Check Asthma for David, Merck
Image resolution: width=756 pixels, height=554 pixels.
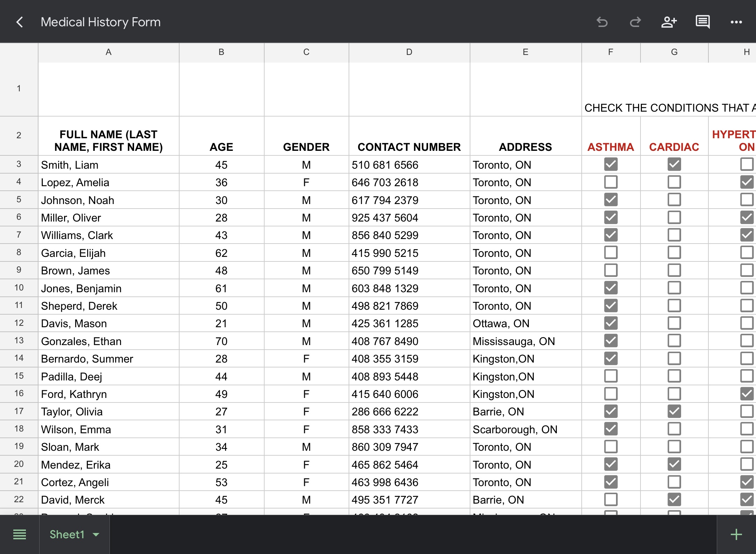click(611, 499)
